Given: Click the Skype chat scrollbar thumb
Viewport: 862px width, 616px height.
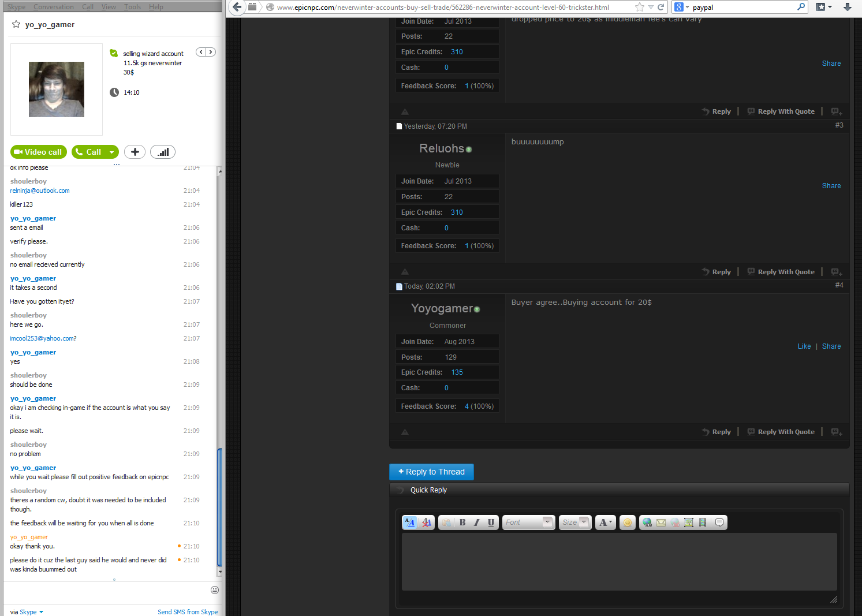Looking at the screenshot, I should 219,506.
